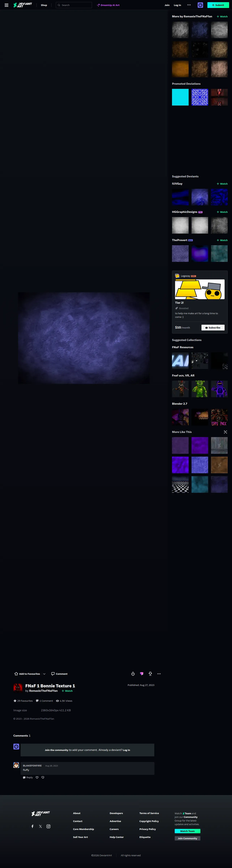Watch RomaxioTheFNaFfan in More by section
Screen dimensions: 232x868
(x=222, y=16)
